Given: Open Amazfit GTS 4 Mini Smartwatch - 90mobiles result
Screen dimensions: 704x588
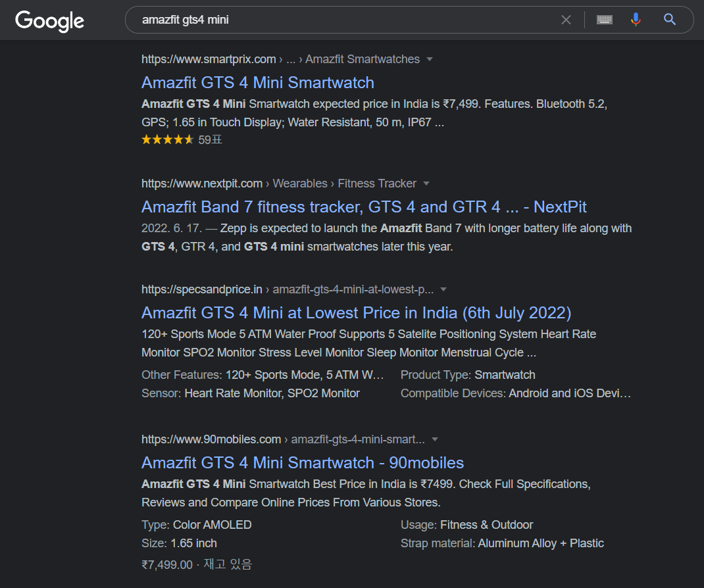Looking at the screenshot, I should point(303,463).
